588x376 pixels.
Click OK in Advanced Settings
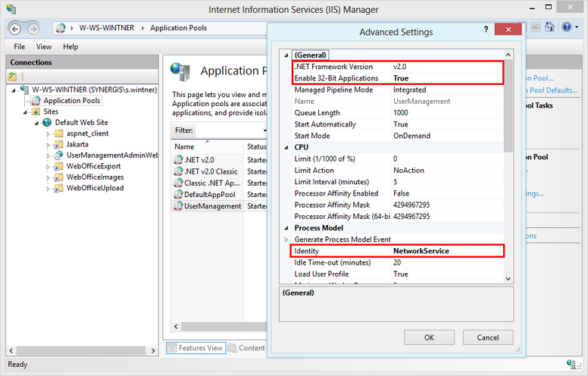tap(429, 337)
